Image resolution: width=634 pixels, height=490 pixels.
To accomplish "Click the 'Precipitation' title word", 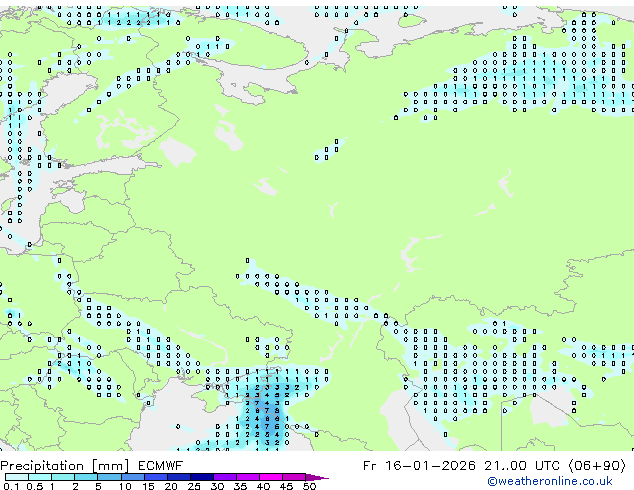I will point(42,466).
